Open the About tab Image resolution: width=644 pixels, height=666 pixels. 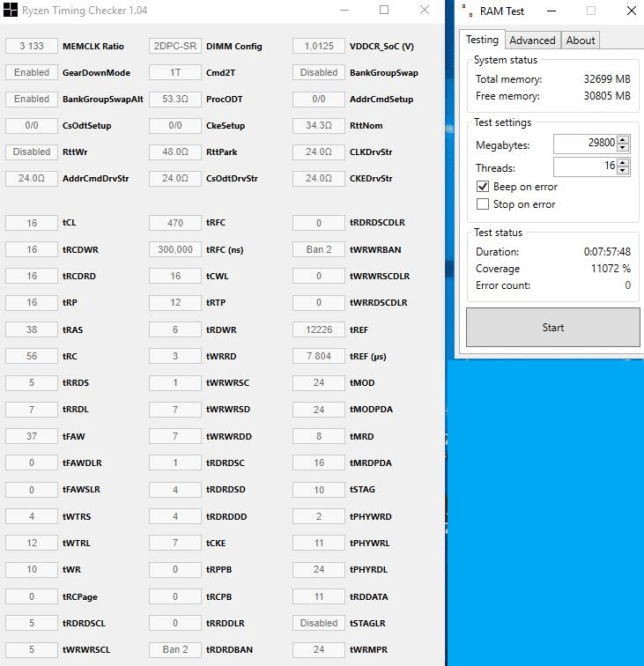[x=581, y=41]
